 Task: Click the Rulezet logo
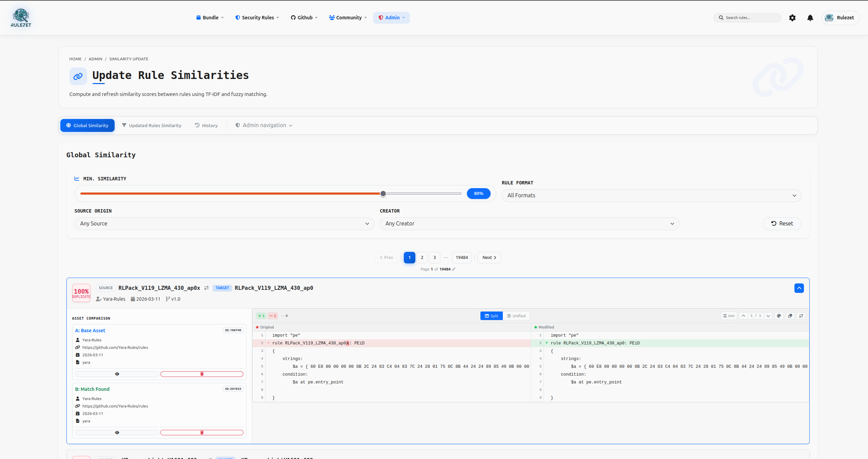[x=21, y=18]
